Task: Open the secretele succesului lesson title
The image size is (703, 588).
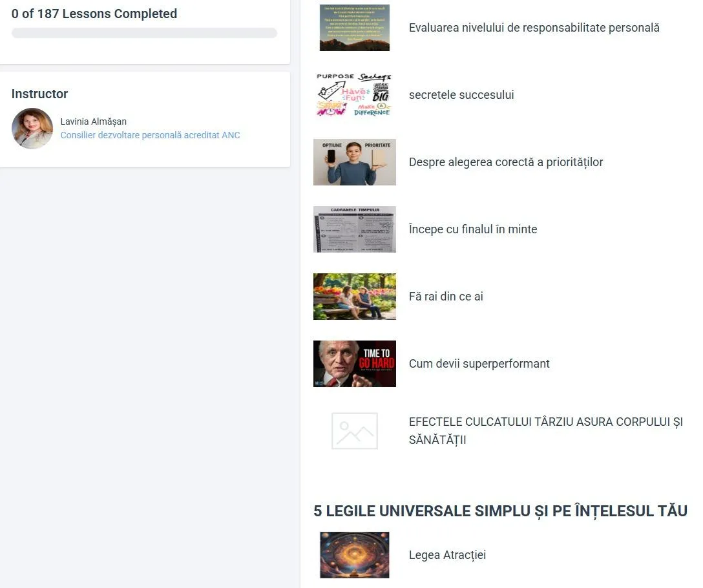Action: 461,95
